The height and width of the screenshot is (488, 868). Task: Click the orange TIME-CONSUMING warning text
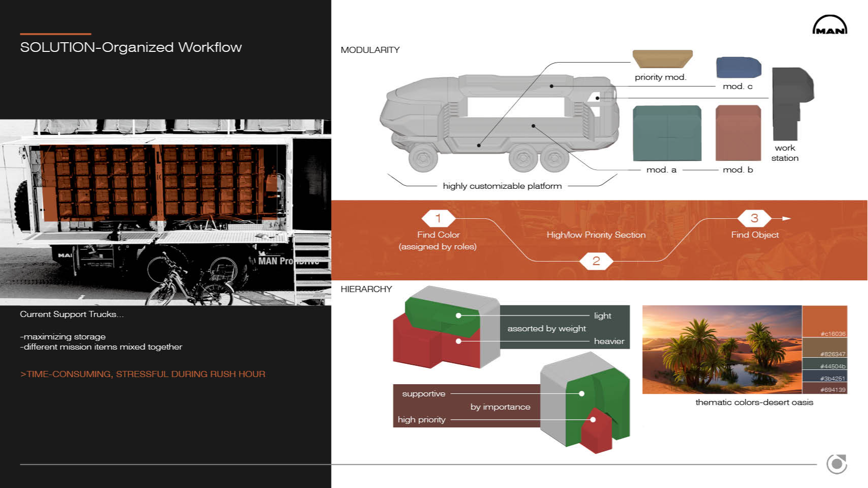point(142,374)
